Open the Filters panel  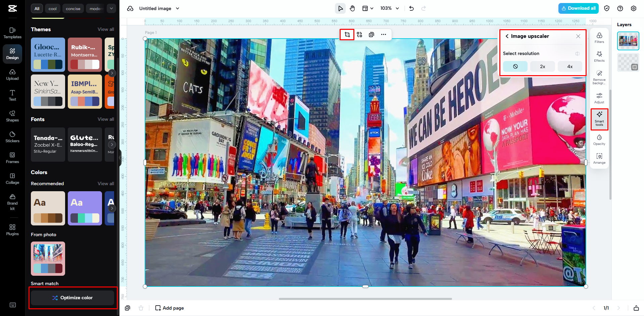599,38
